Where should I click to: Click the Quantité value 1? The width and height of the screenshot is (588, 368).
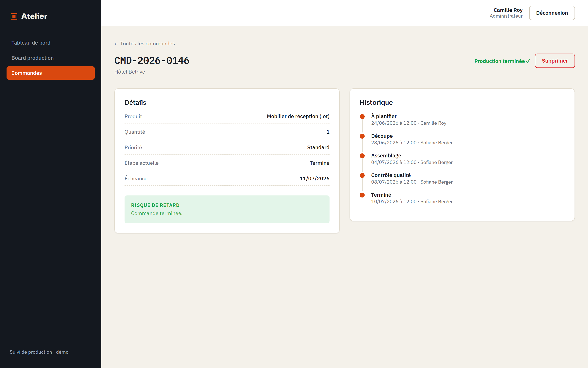point(328,132)
